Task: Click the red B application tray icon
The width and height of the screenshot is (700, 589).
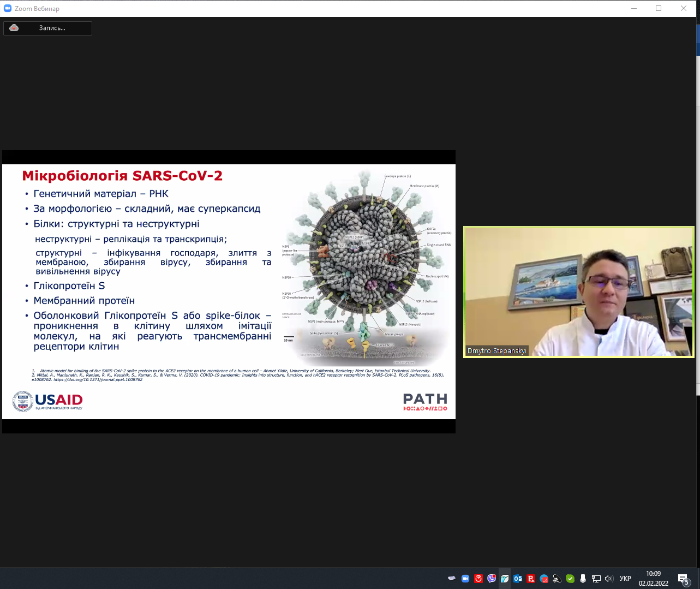Action: (x=531, y=579)
